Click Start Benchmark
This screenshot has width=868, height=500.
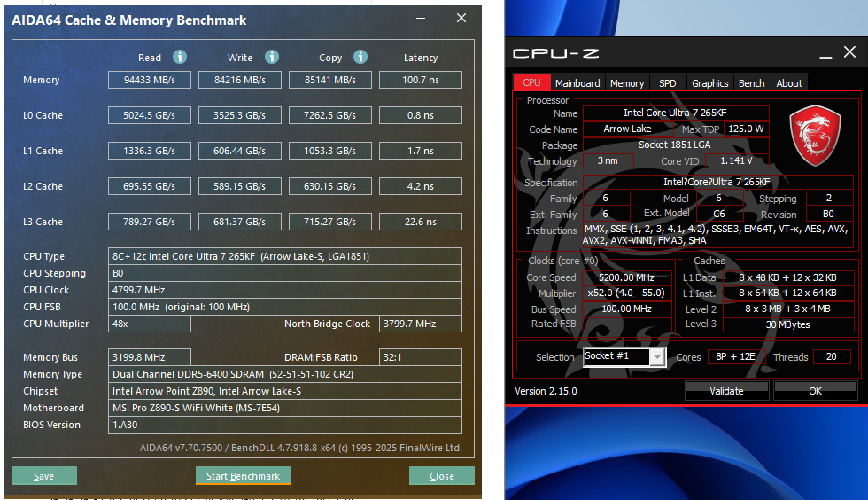(x=243, y=475)
